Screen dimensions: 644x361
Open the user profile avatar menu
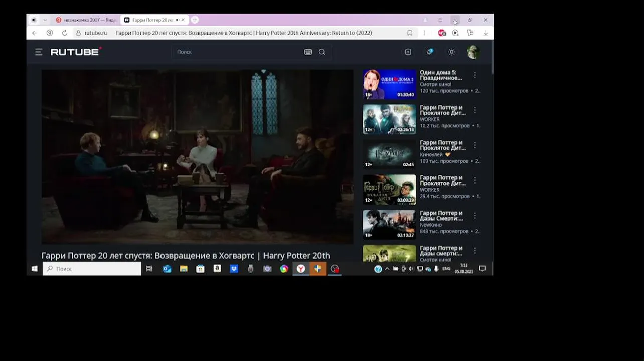[x=473, y=52]
